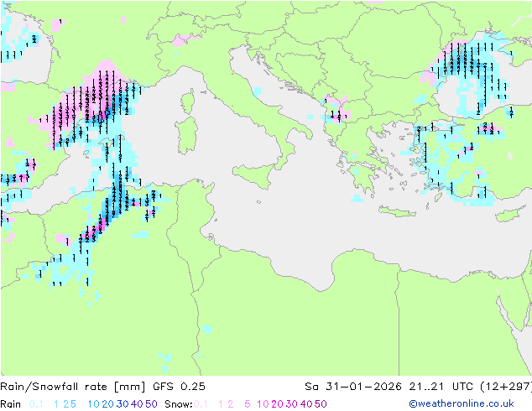Viewport: 532px width, 411px height.
Task: Click the snow legend value 30
Action: pos(292,404)
